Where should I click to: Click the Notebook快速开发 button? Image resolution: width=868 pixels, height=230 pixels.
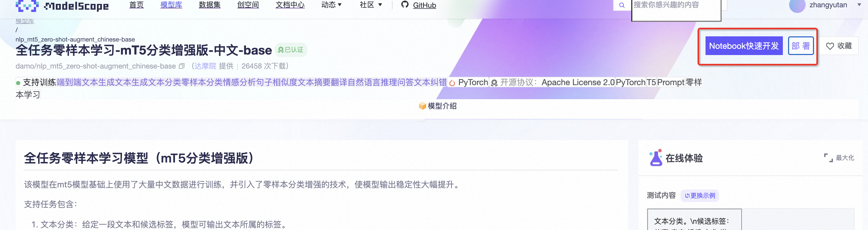(x=744, y=46)
